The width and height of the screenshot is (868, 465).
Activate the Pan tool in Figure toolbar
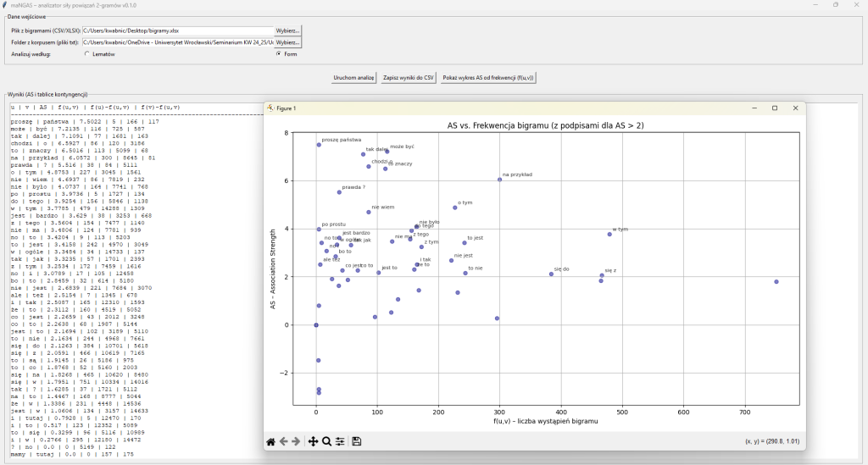click(313, 441)
